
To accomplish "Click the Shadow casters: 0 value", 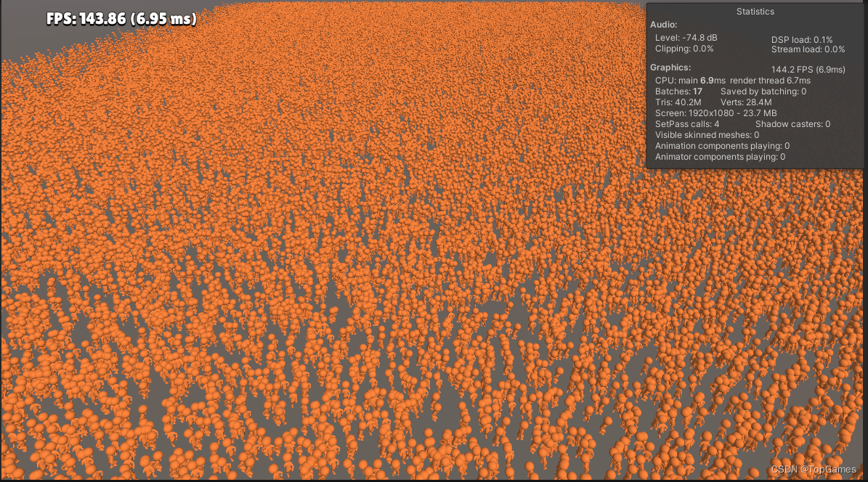I will (x=792, y=124).
